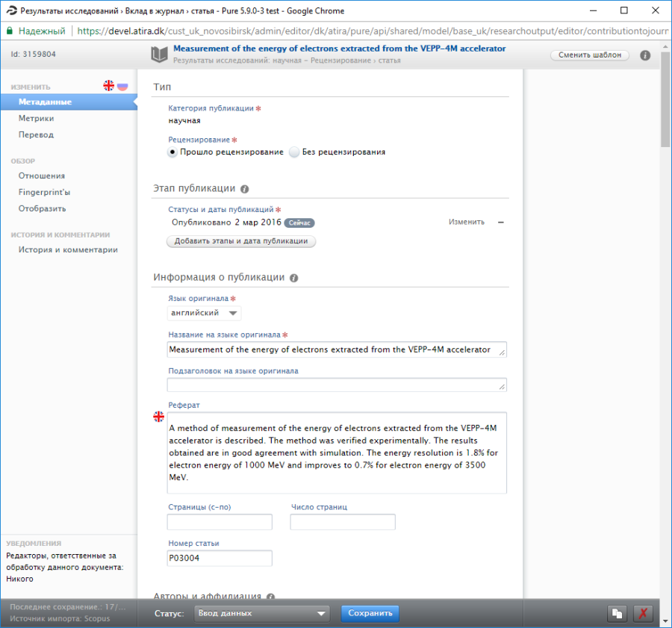Click the Число страниц input field

point(343,522)
